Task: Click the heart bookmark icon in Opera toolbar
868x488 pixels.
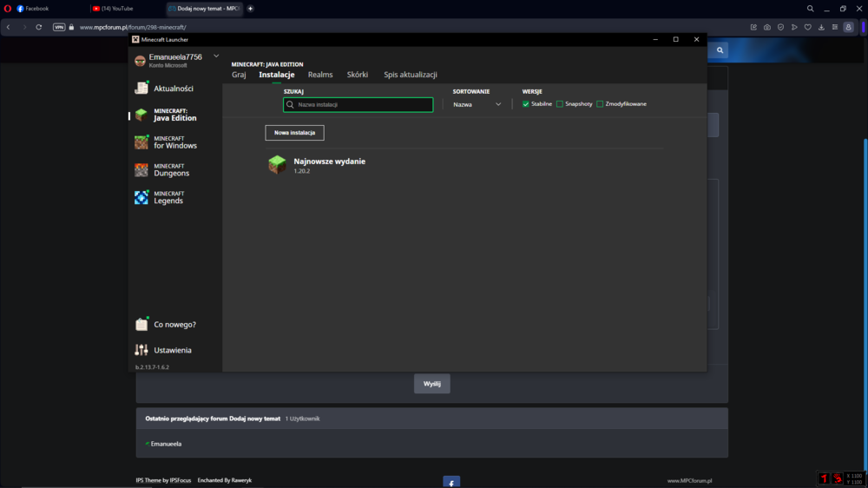Action: [807, 27]
